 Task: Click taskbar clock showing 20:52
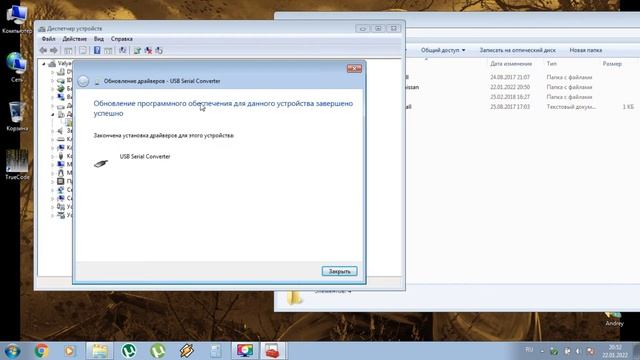tap(615, 351)
